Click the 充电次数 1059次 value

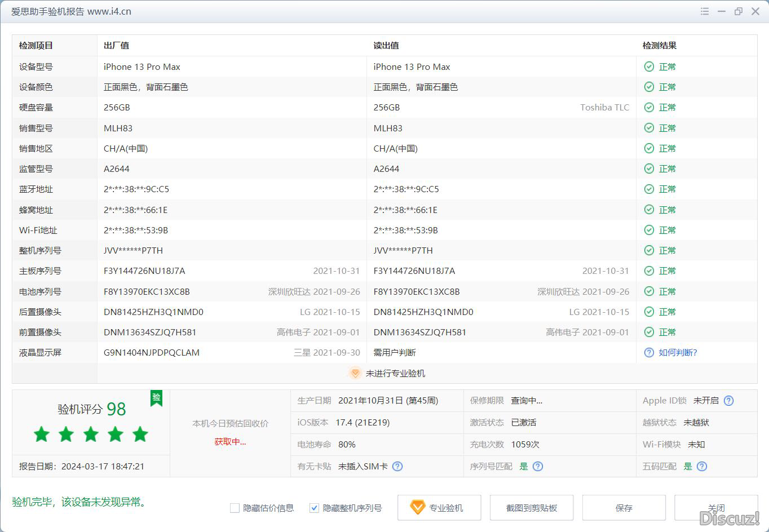click(x=525, y=444)
